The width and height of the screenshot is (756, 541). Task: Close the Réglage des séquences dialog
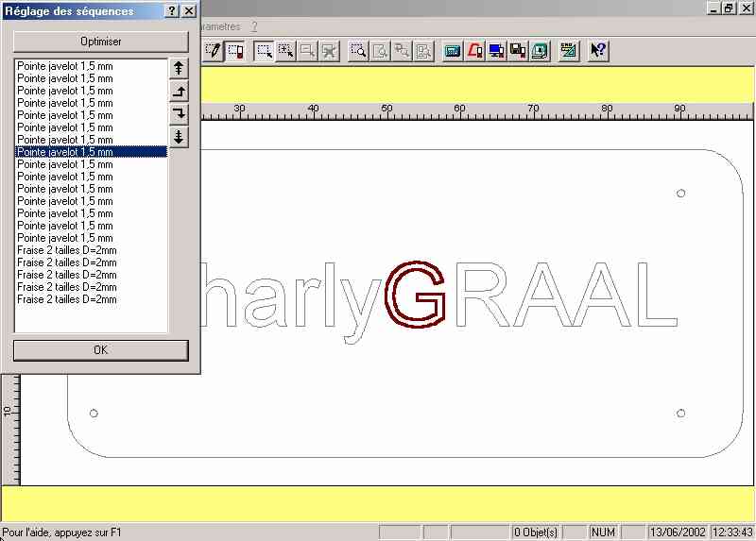pos(190,10)
